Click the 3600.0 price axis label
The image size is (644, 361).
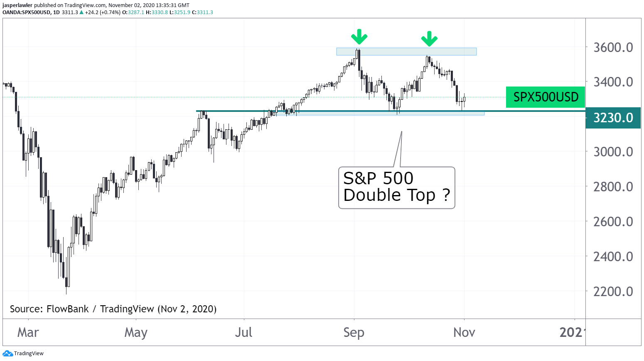(x=613, y=47)
